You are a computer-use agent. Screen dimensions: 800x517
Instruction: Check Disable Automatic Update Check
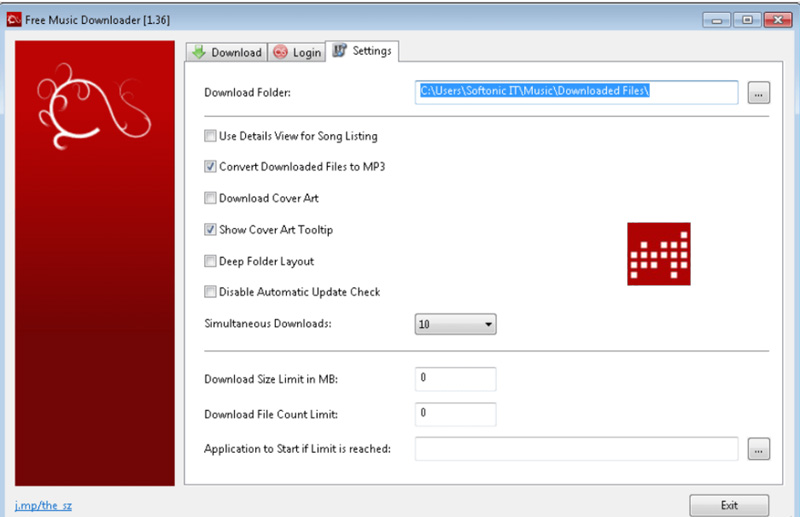click(x=210, y=292)
